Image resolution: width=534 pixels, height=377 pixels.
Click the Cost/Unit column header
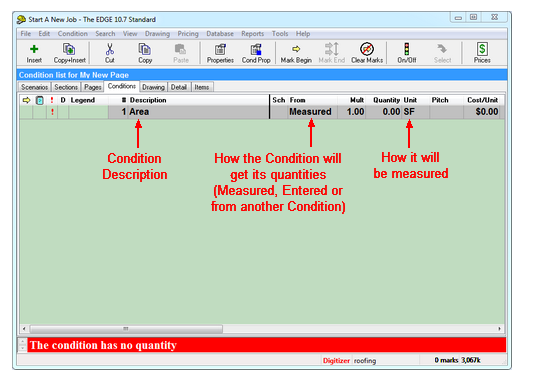[x=483, y=100]
